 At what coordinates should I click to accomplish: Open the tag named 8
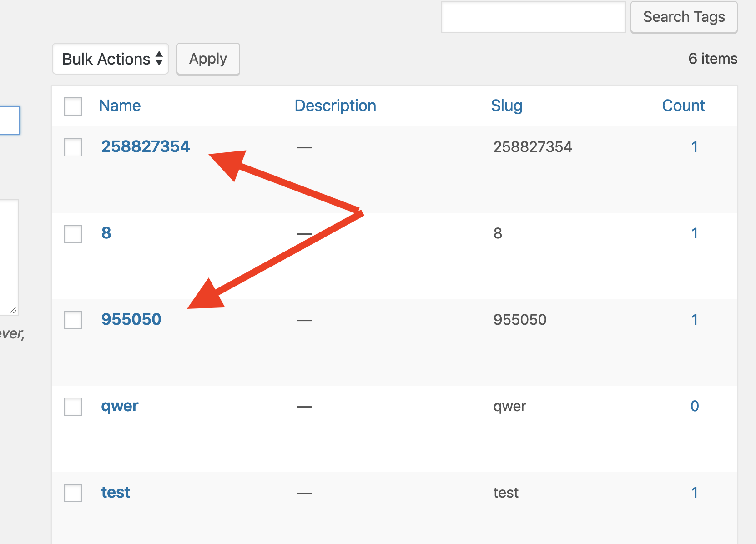[106, 233]
